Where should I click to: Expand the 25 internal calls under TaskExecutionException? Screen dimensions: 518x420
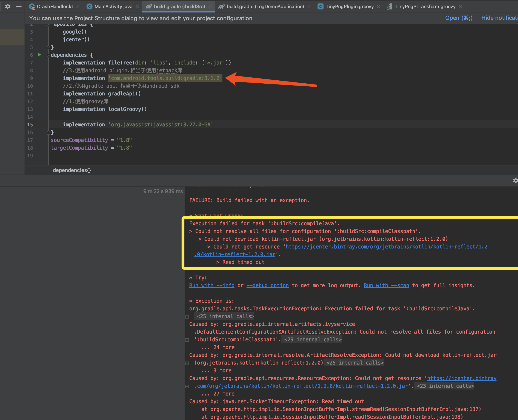tap(187, 317)
